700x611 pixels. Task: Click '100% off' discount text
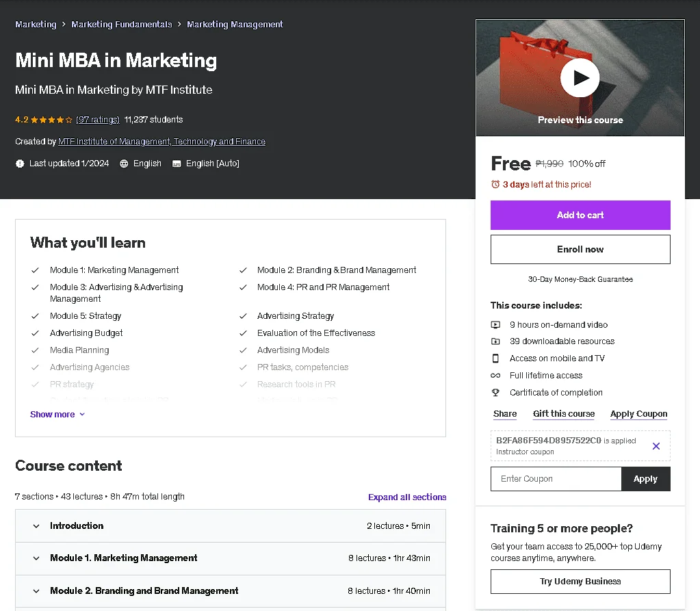click(x=586, y=164)
